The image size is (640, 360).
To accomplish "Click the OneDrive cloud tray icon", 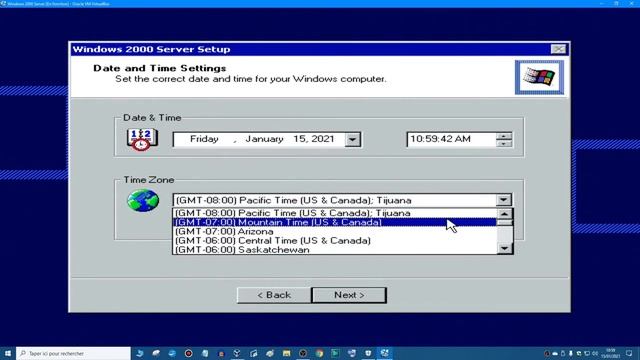I will (555, 354).
